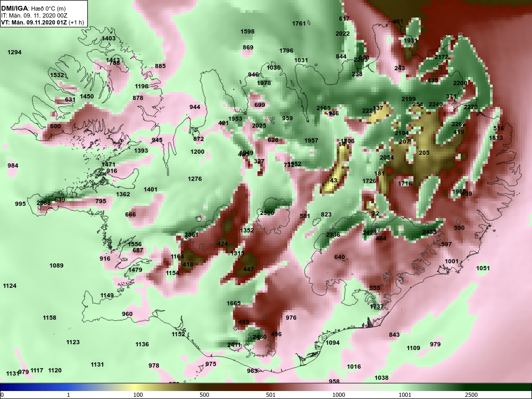Click the map value 1051
Image resolution: width=532 pixels, height=399 pixels.
[483, 268]
